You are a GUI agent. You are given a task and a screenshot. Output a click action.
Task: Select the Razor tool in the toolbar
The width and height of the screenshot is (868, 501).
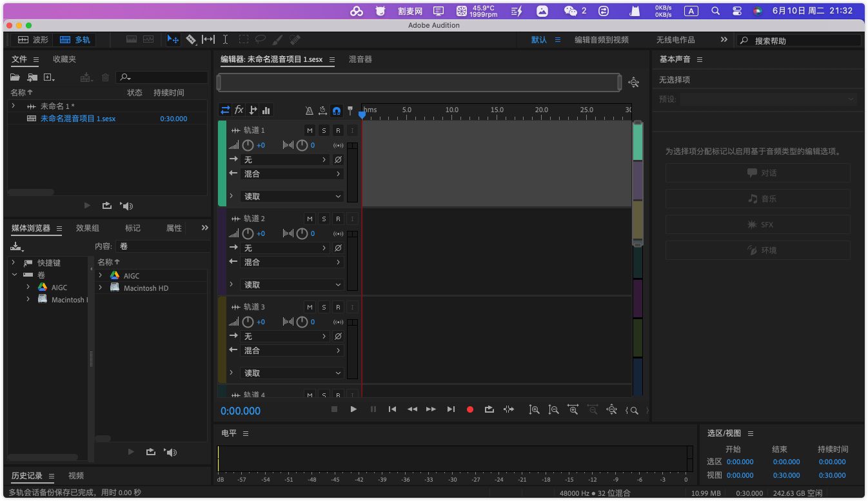pos(191,39)
